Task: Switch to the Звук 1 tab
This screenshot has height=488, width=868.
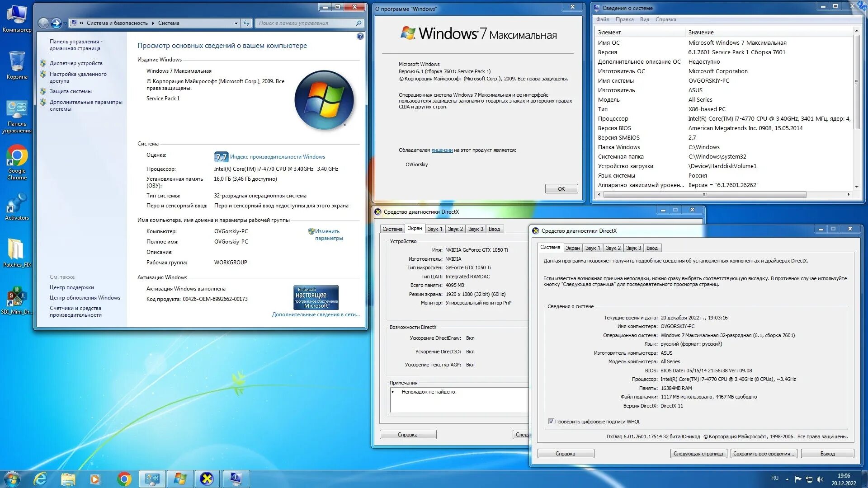Action: pos(592,248)
